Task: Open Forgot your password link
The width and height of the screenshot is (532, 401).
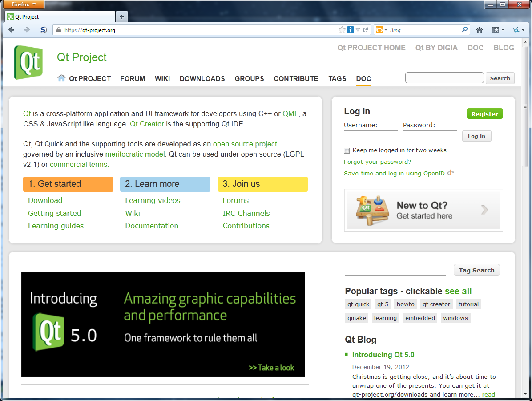Action: point(377,162)
